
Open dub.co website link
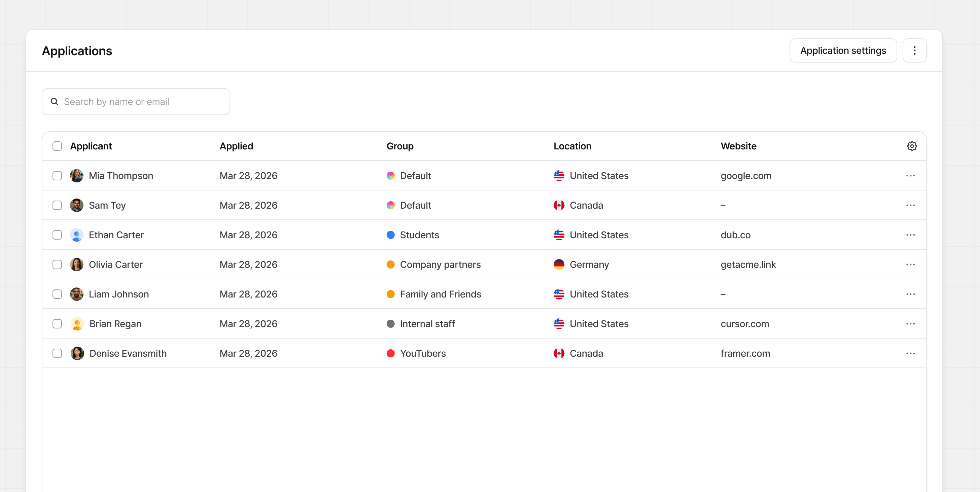tap(735, 235)
